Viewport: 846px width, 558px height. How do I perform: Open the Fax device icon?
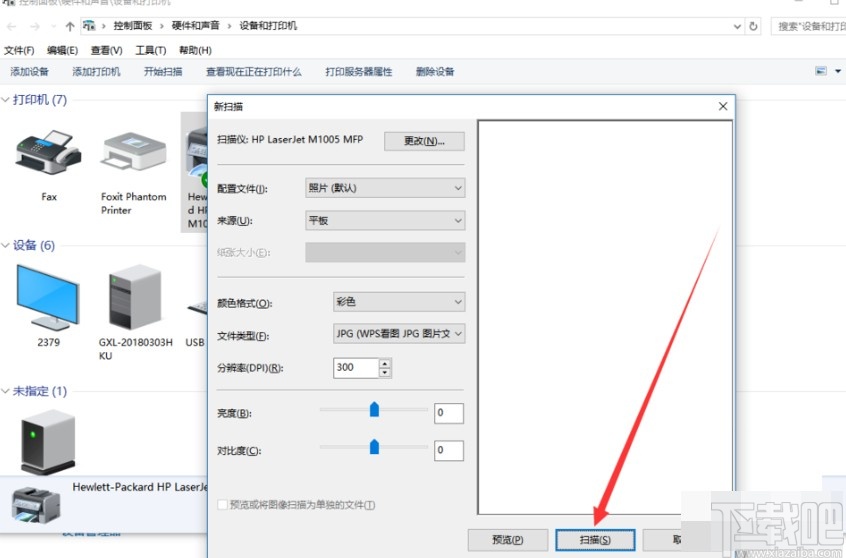(x=49, y=152)
